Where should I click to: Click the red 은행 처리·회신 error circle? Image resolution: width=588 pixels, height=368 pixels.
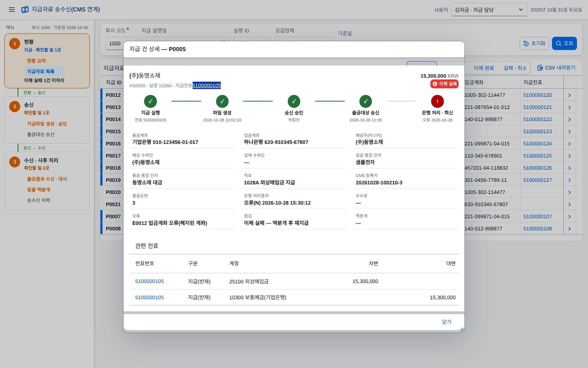point(437,101)
